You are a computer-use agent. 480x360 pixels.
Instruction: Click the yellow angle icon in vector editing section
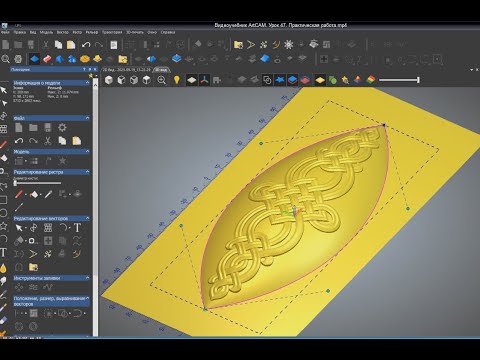click(x=33, y=254)
